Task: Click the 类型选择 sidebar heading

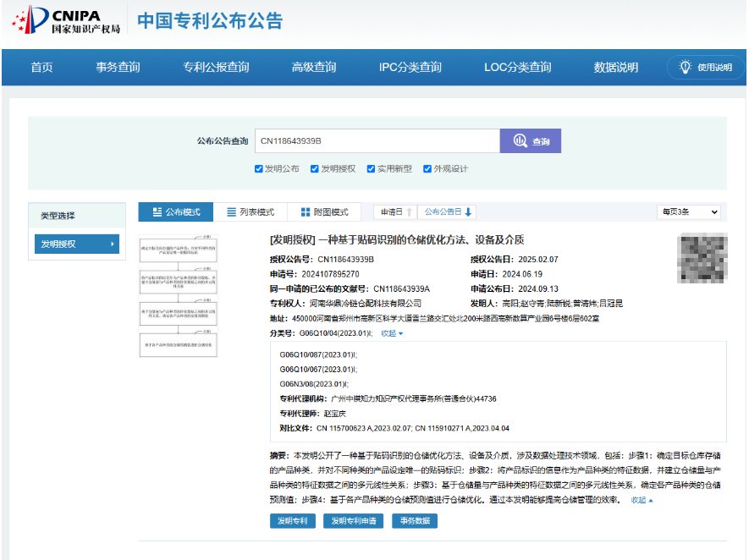Action: tap(58, 216)
